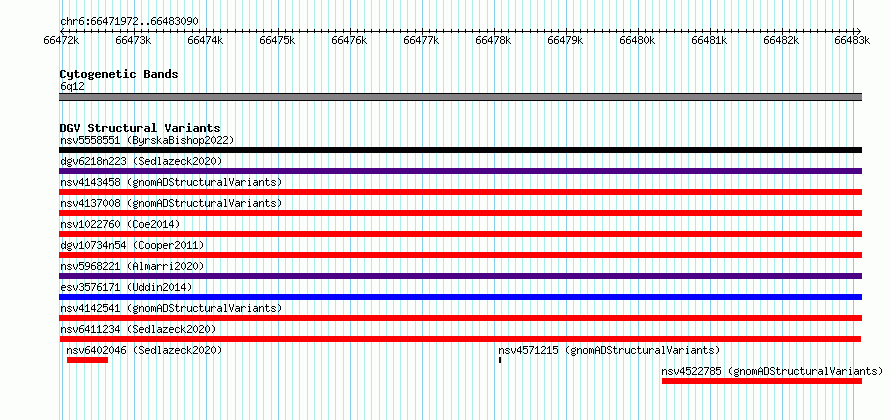Click the dgv10734n54 (Cooper2011) label

[x=132, y=245]
